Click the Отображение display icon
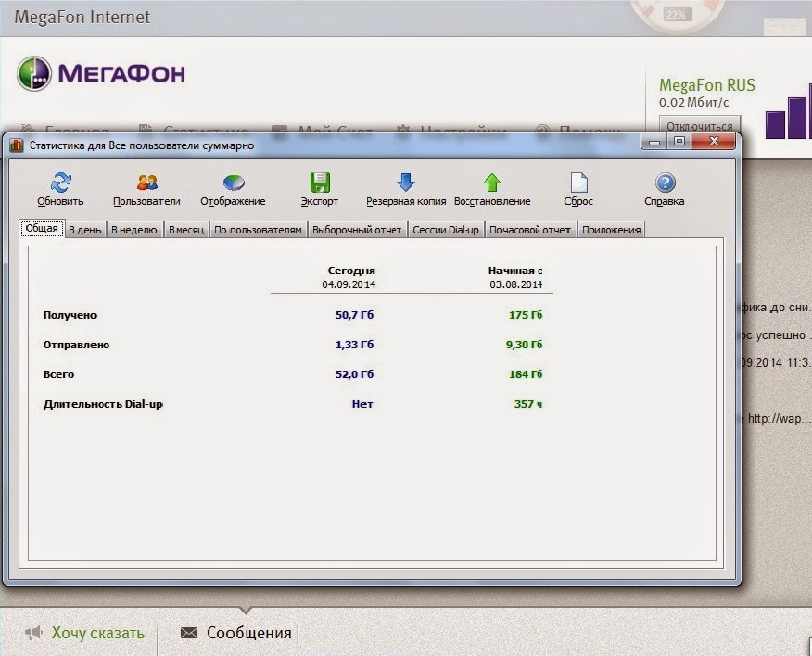The height and width of the screenshot is (656, 812). (x=234, y=183)
